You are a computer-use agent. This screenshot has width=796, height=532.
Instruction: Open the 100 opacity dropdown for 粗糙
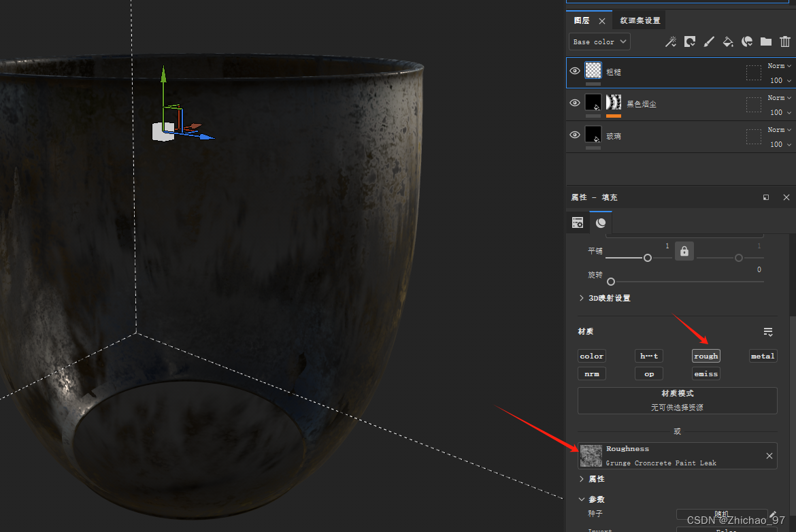(x=780, y=81)
